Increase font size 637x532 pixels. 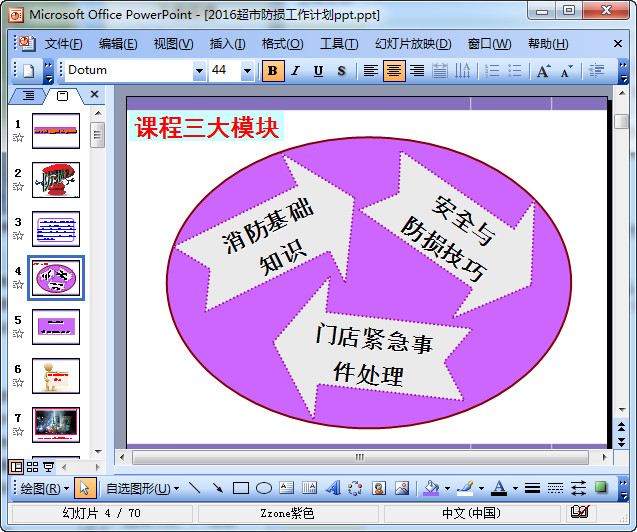click(x=544, y=71)
